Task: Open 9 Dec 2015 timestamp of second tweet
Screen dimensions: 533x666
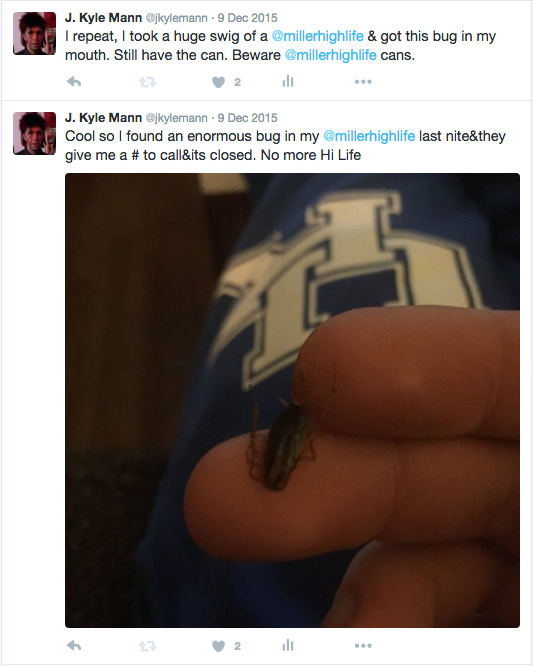Action: (x=248, y=118)
